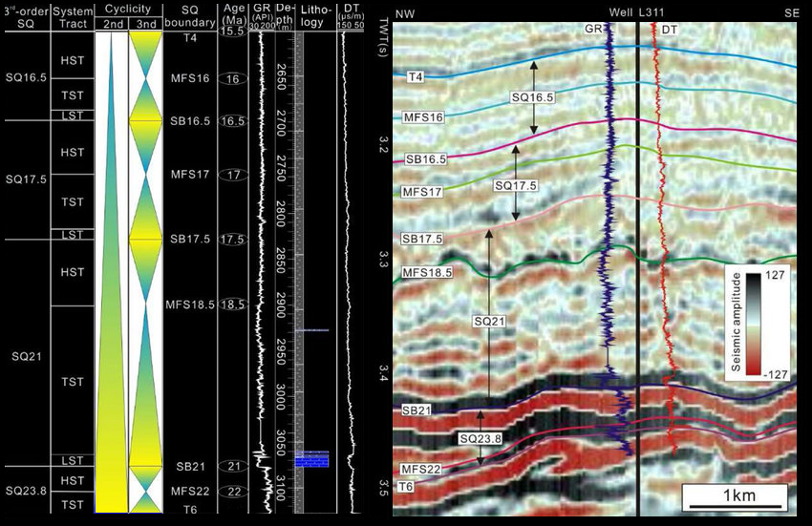Click the blue lithology block near 3050 m

311,459
